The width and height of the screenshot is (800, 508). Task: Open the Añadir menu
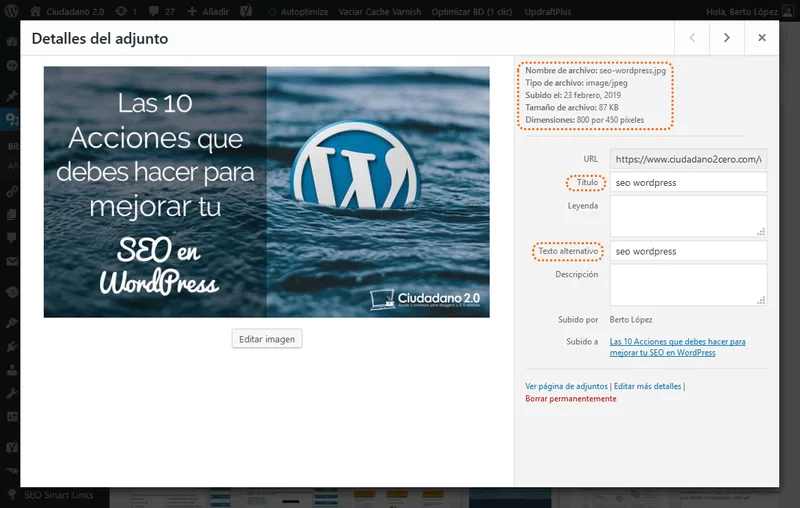[208, 11]
